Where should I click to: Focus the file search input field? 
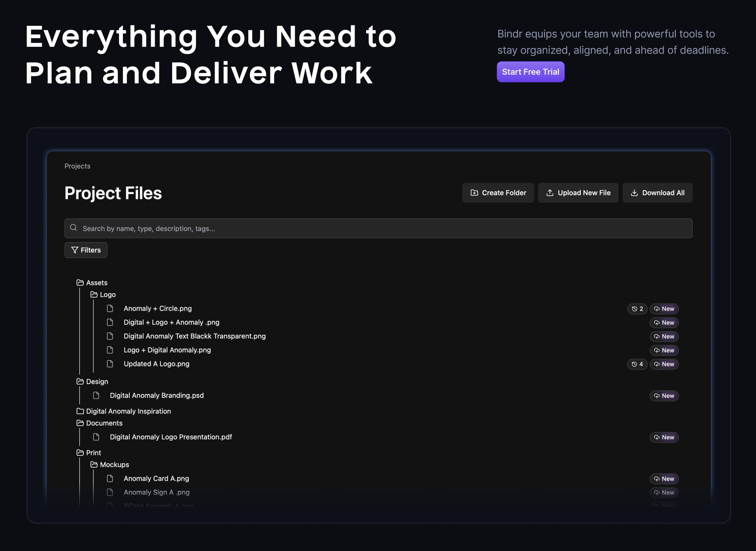pos(378,228)
